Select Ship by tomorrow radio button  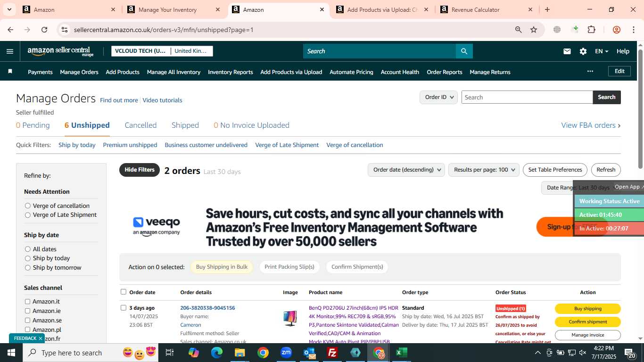coord(28,268)
